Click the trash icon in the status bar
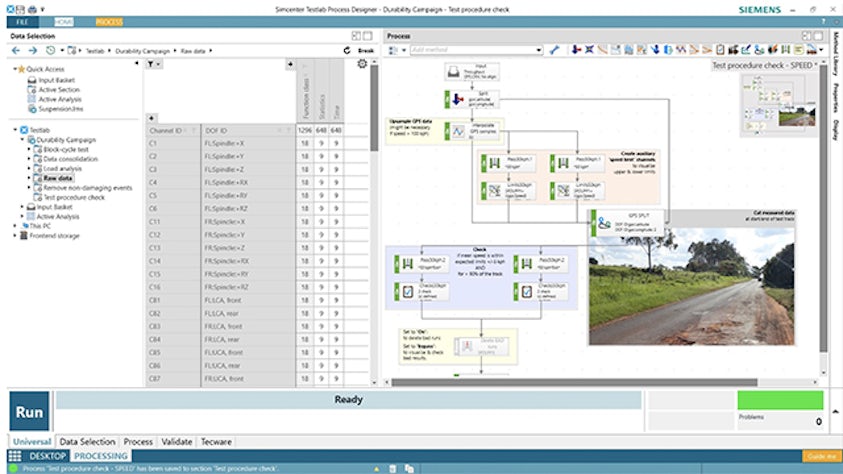The height and width of the screenshot is (474, 843). point(392,469)
